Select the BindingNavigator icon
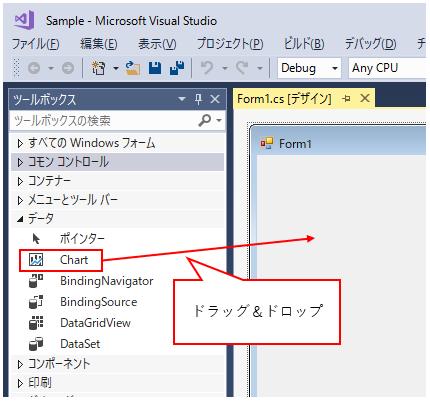430x401 pixels. click(36, 281)
